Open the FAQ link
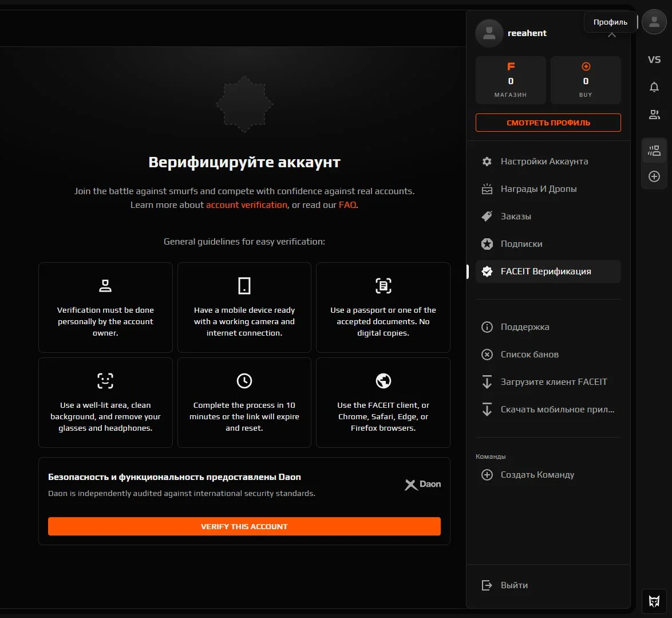 pyautogui.click(x=347, y=205)
